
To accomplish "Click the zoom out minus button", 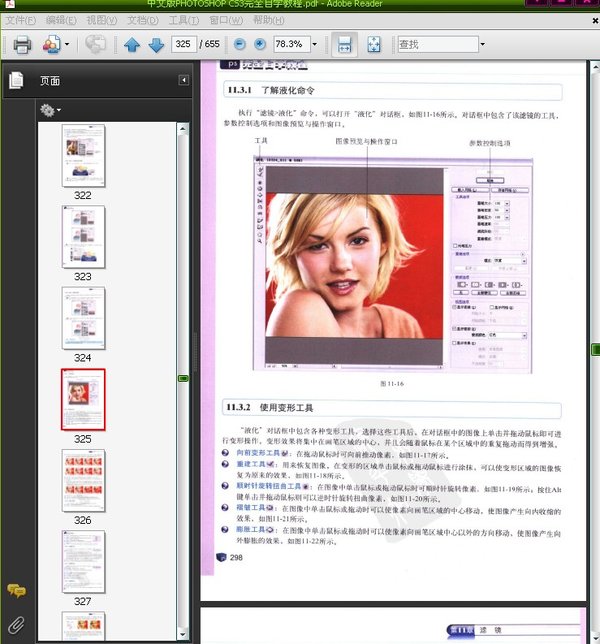I will (x=240, y=44).
